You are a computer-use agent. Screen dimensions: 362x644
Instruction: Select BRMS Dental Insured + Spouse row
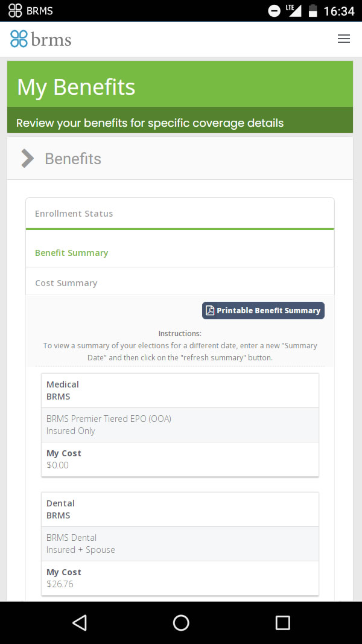(x=180, y=544)
